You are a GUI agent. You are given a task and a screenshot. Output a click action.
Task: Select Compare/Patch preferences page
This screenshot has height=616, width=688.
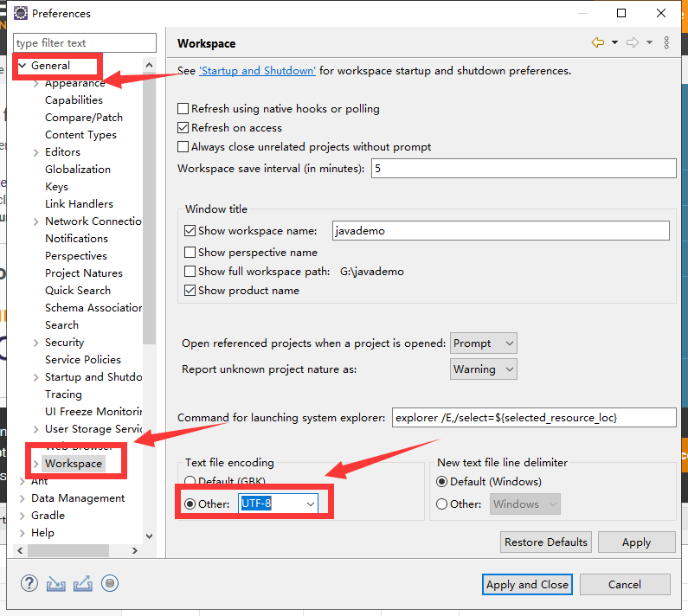tap(84, 118)
